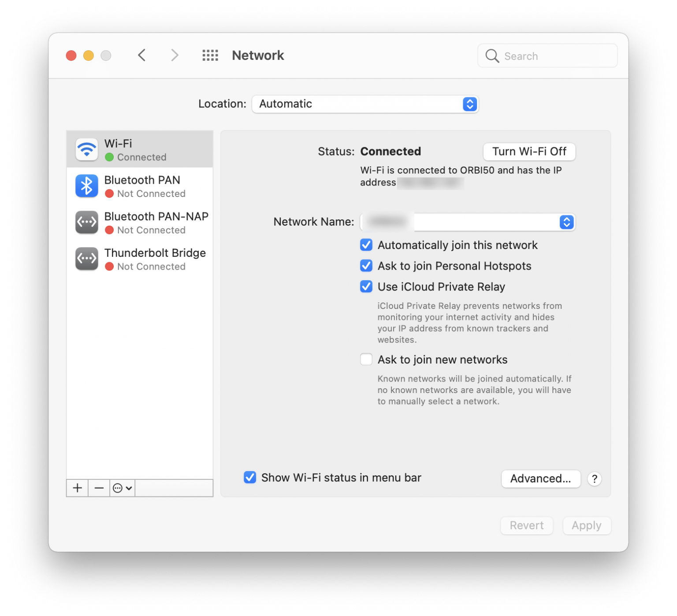Go forward using the right navigation arrow
Screen dimensions: 677x616
175,55
